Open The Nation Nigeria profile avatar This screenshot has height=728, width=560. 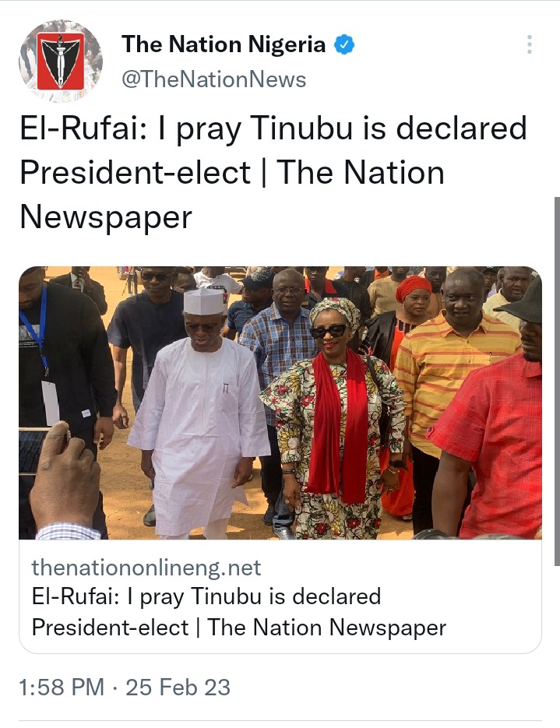61,61
